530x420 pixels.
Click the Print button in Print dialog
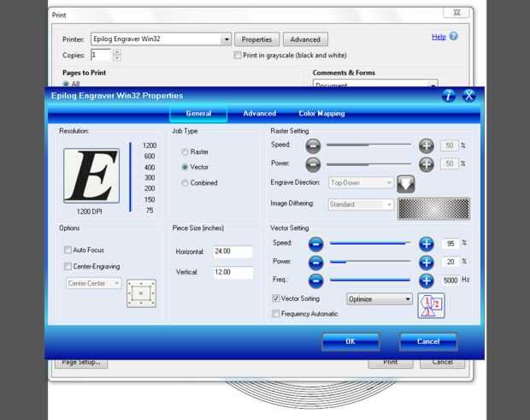[x=391, y=364]
